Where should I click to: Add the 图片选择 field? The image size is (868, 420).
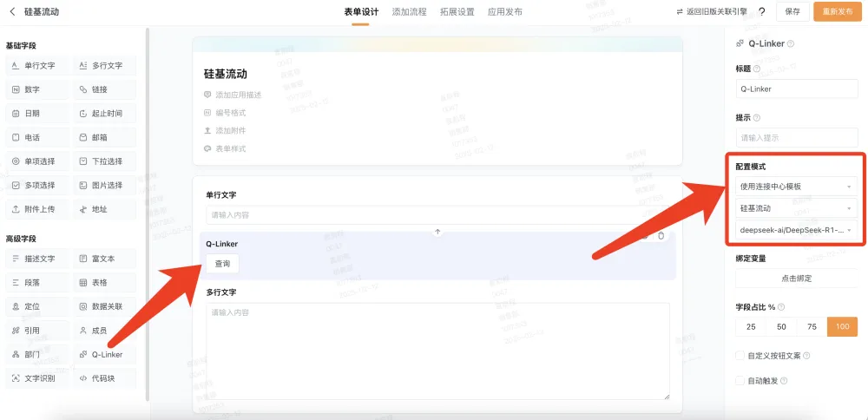pos(105,186)
